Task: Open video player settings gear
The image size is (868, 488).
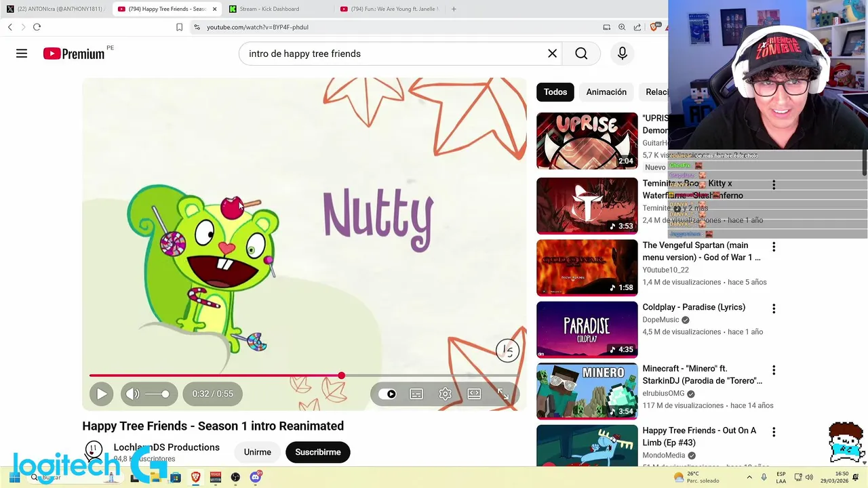Action: pyautogui.click(x=445, y=394)
